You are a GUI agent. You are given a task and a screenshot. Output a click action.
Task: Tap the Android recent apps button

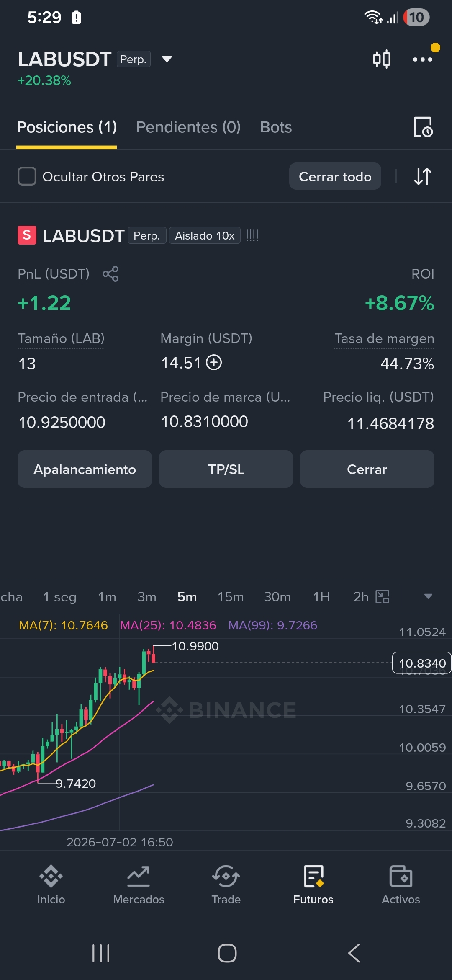[101, 953]
